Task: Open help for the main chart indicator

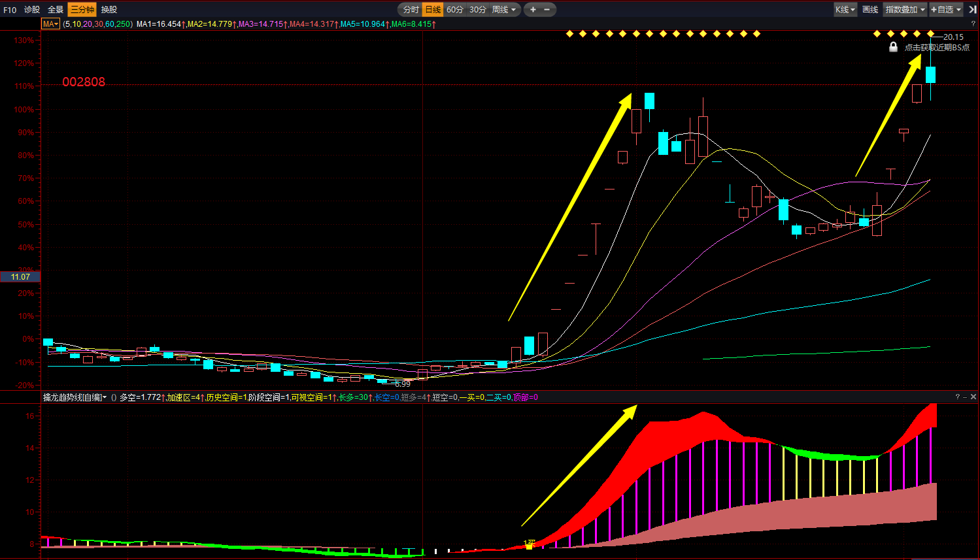Action: (x=973, y=24)
